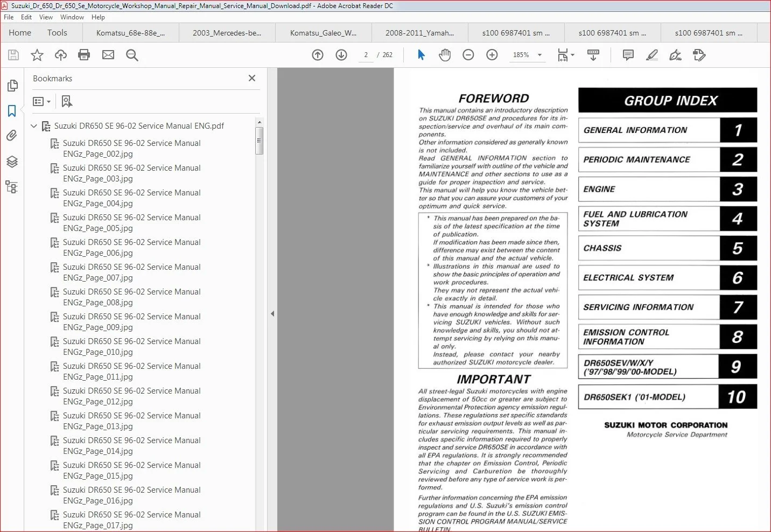Click the bookmarks panel scrollbar thumb
The height and width of the screenshot is (532, 771).
(x=260, y=141)
